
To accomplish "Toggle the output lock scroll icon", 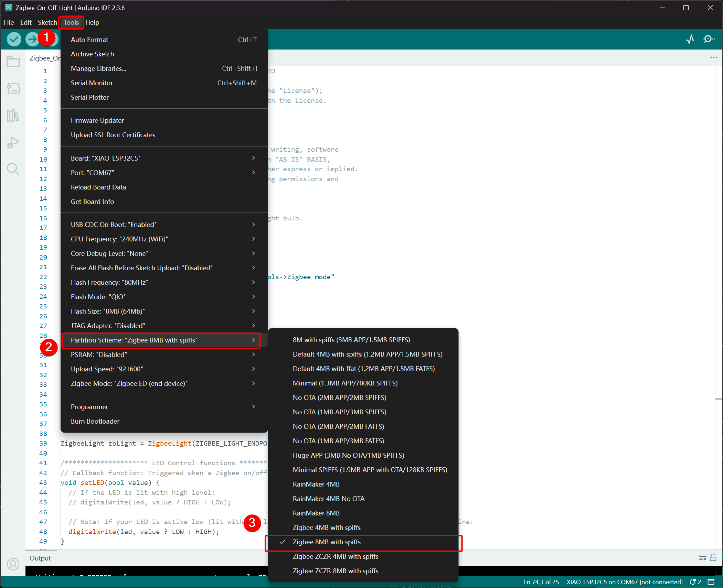I will 713,558.
